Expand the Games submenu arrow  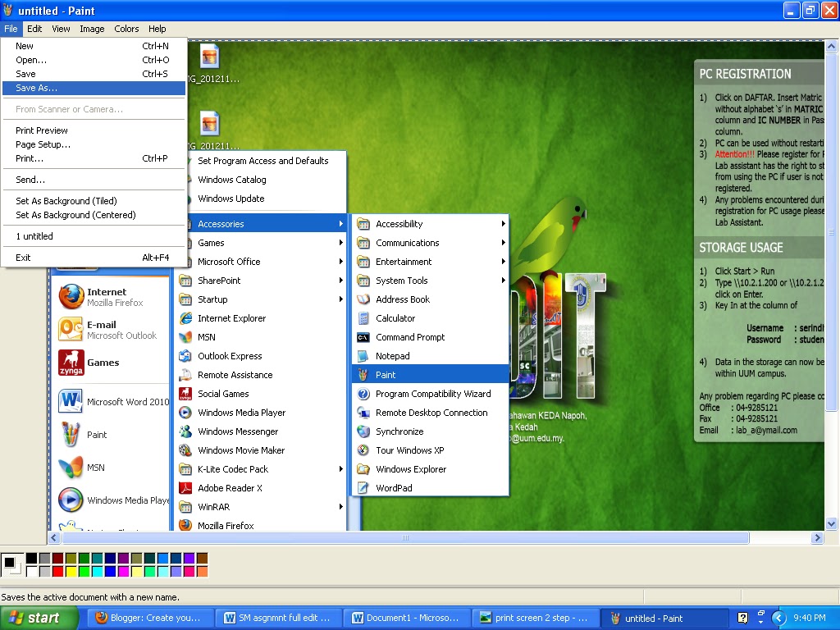[340, 243]
